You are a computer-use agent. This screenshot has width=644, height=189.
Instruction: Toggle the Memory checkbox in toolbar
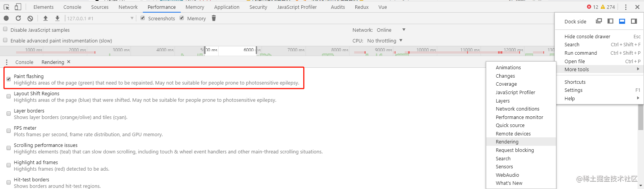182,18
